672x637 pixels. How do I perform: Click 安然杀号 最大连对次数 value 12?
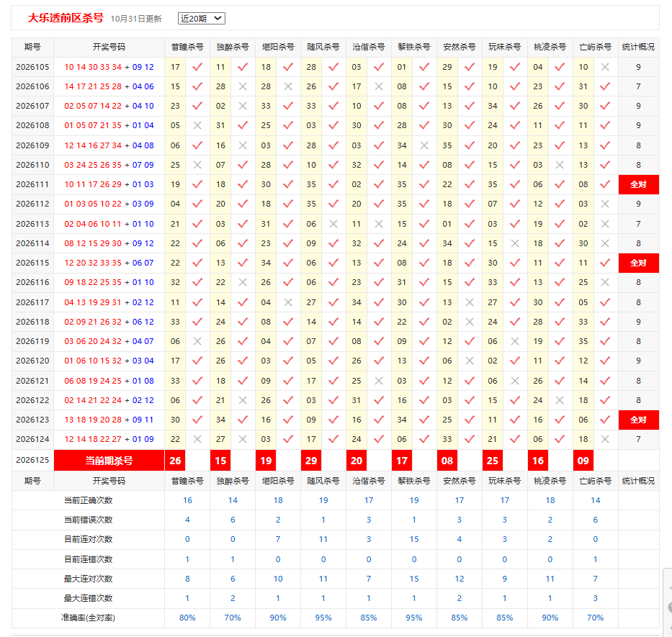pos(460,579)
